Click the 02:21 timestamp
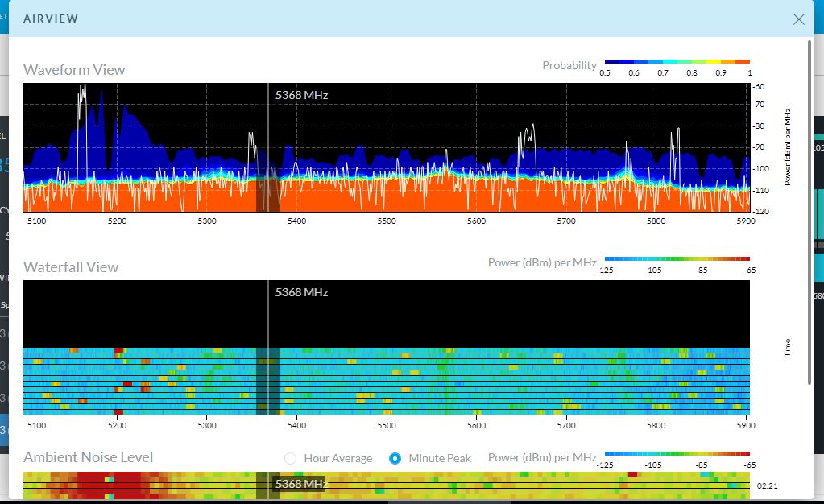 coord(768,485)
